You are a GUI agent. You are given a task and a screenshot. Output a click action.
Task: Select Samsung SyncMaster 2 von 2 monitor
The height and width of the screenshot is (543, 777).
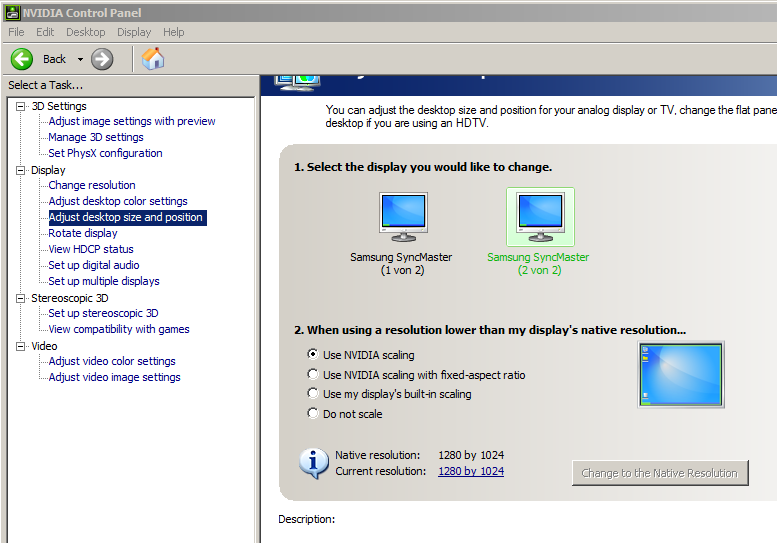click(540, 217)
